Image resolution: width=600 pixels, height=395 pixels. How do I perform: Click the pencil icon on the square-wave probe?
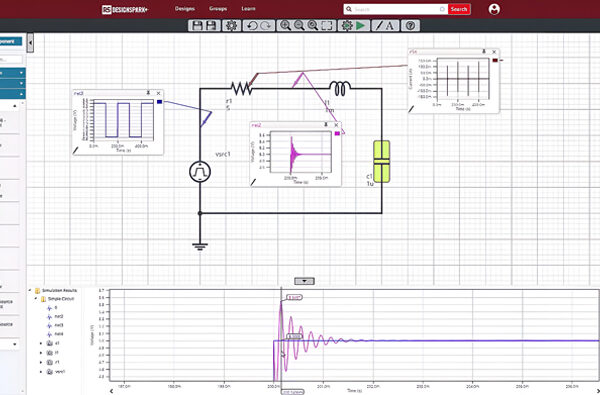pyautogui.click(x=76, y=151)
